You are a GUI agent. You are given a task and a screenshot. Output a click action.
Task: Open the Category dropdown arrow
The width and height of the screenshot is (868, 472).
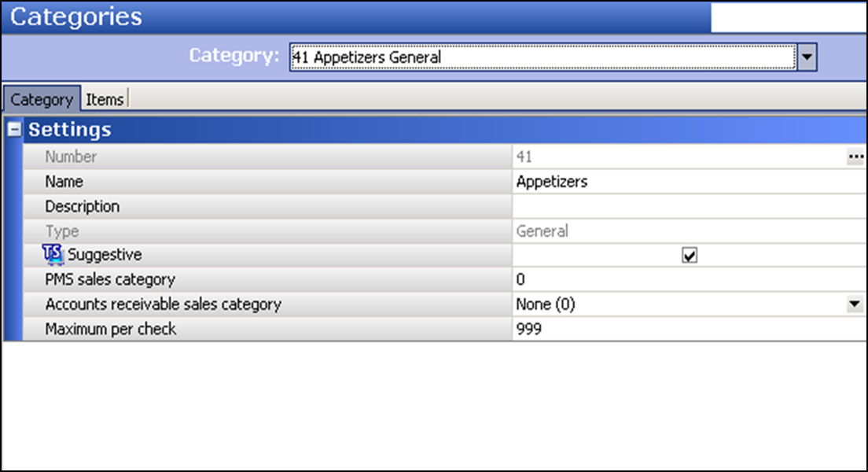coord(807,57)
